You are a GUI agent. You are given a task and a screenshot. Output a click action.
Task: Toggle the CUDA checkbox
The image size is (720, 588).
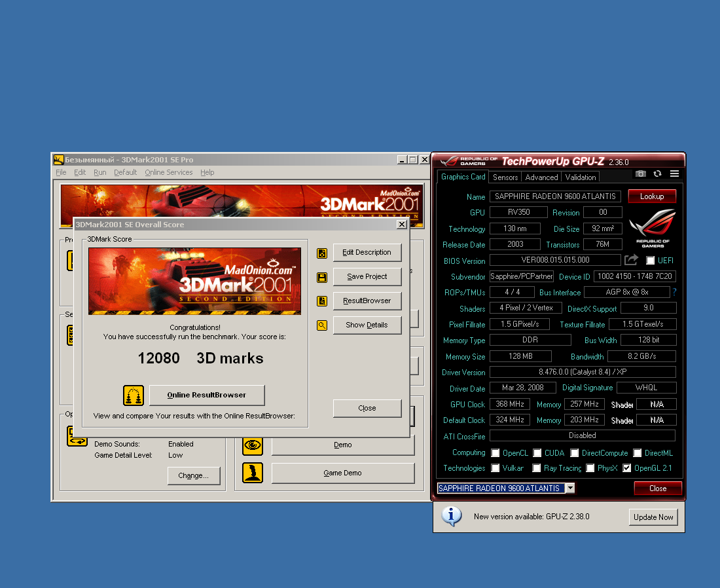coord(537,453)
